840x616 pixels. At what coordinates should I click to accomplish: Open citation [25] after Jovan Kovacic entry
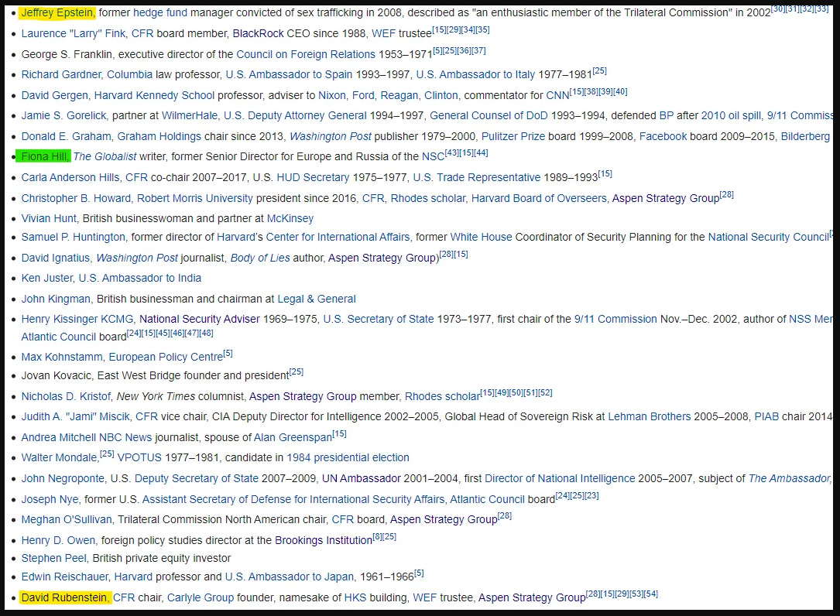tap(297, 371)
